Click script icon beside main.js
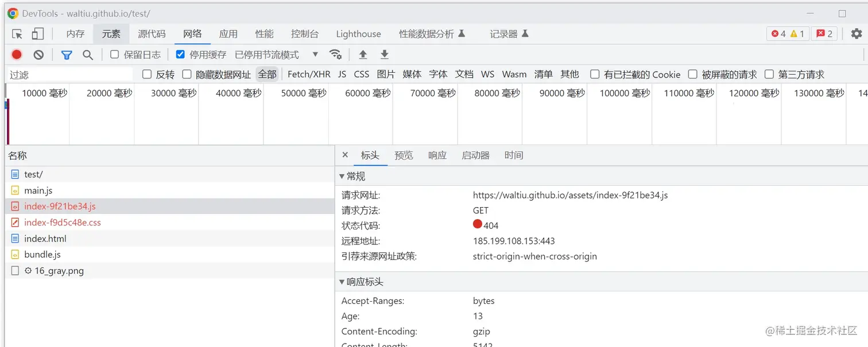This screenshot has height=347, width=868. (x=15, y=190)
